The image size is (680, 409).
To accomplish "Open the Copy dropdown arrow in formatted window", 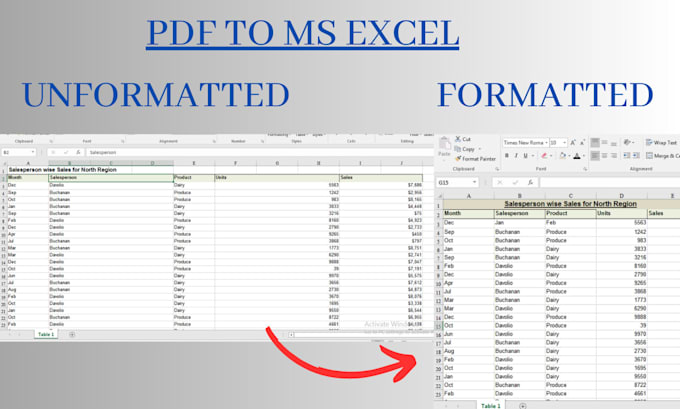I will (480, 149).
